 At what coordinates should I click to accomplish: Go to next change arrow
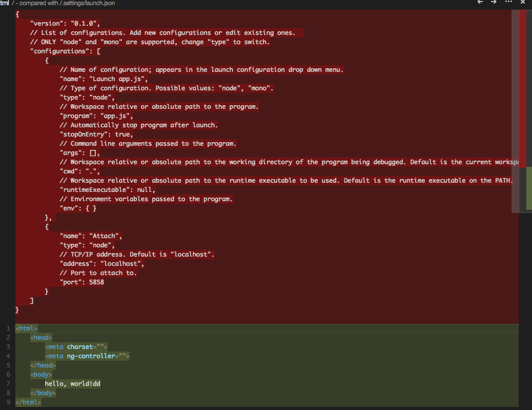point(494,3)
